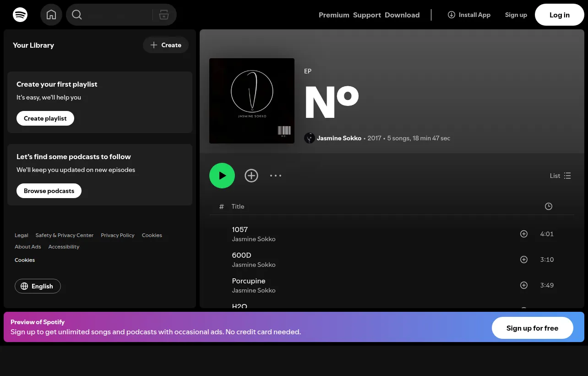Click Jasmine Sokko artist avatar

pos(310,138)
